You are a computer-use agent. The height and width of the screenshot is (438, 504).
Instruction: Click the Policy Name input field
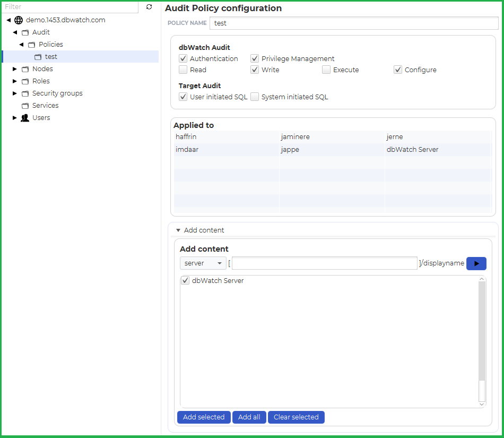coord(353,23)
